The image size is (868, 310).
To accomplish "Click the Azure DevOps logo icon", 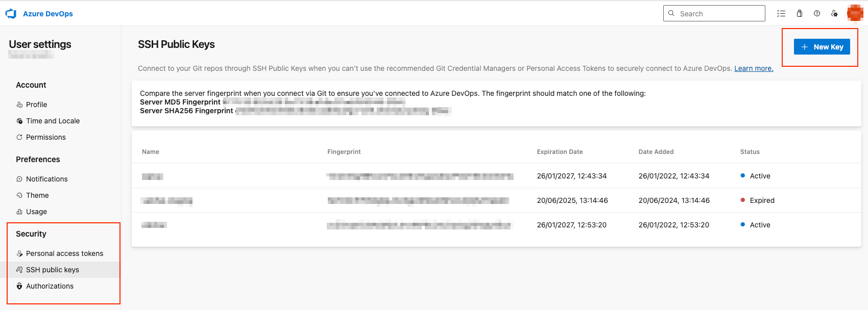I will [11, 14].
